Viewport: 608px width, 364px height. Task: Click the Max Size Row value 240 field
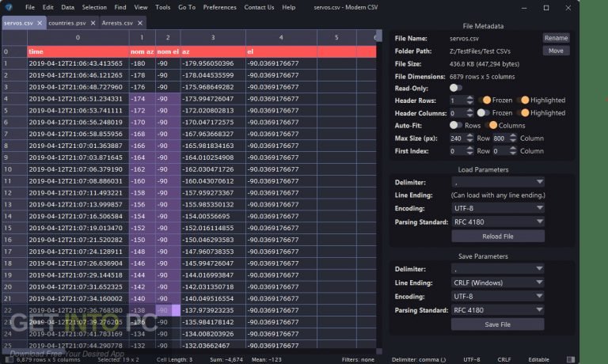(458, 138)
